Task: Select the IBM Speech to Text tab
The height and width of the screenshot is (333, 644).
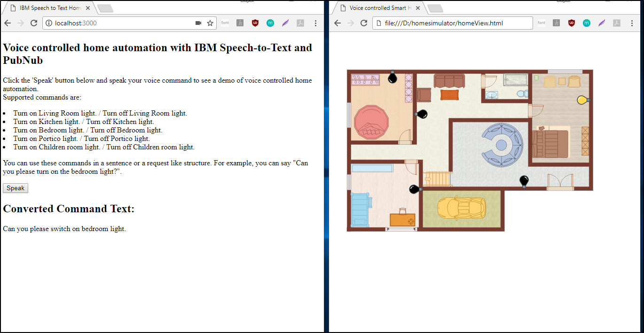Action: click(x=49, y=8)
